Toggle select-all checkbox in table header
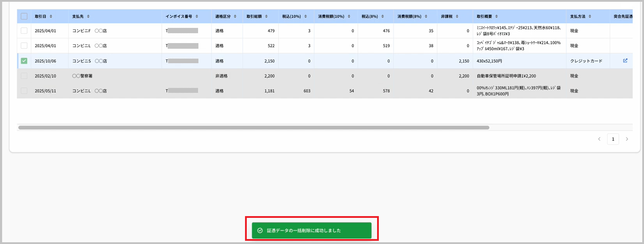This screenshot has height=244, width=644. pyautogui.click(x=24, y=16)
